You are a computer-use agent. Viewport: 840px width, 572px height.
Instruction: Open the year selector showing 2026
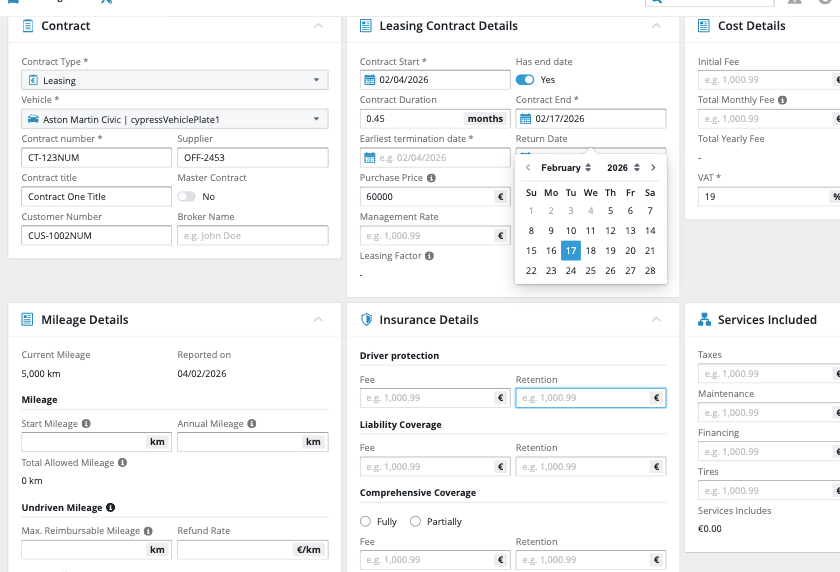coord(623,168)
